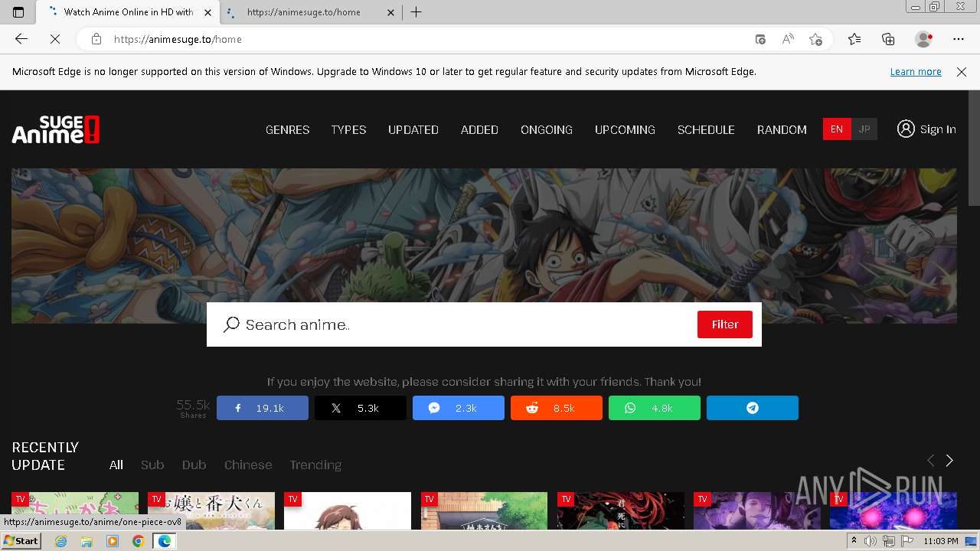Select the Sub tab
This screenshot has width=980, height=551.
click(x=152, y=465)
